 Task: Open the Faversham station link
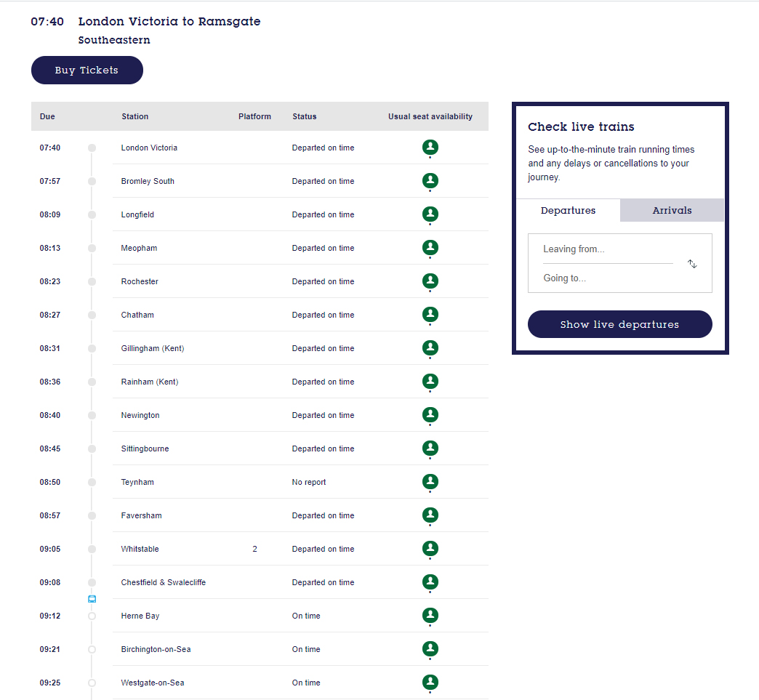pyautogui.click(x=141, y=515)
